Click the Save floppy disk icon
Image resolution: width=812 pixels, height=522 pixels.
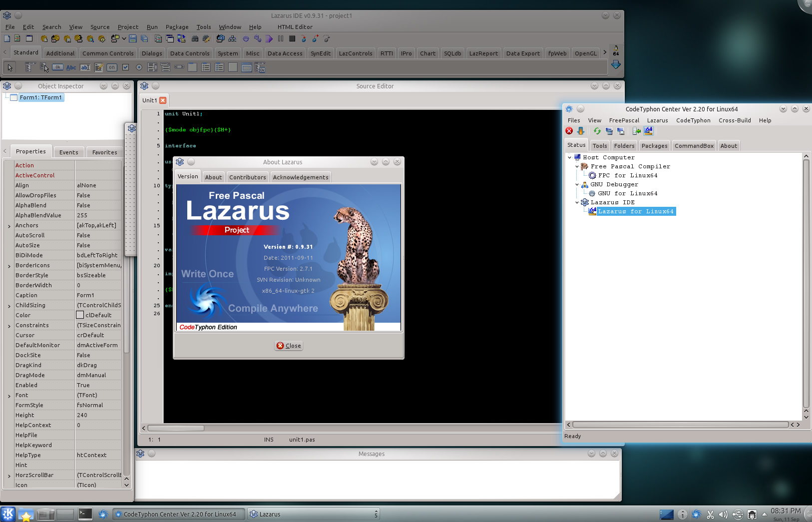coord(133,38)
